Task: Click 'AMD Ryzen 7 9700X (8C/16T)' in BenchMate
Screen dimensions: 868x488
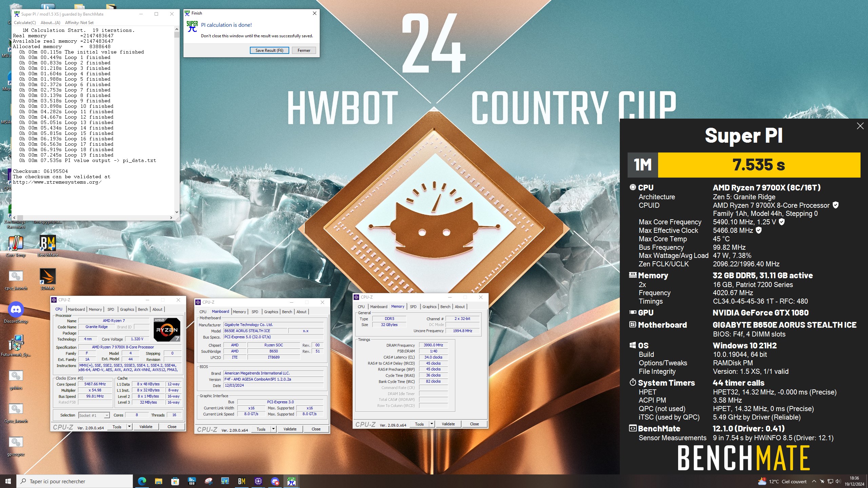Action: [767, 188]
